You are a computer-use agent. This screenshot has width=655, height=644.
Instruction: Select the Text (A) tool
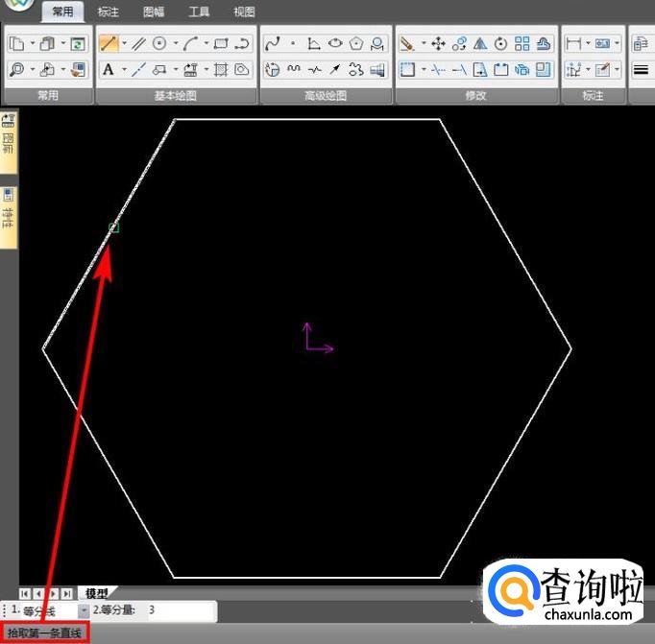109,69
